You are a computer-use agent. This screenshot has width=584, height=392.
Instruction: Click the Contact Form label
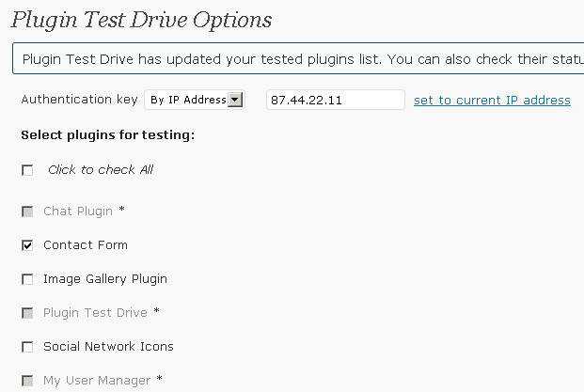tap(86, 245)
